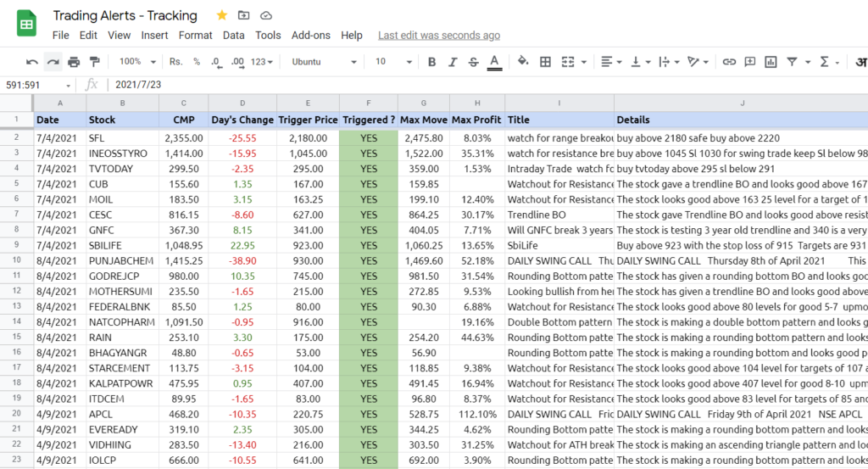This screenshot has width=868, height=469.
Task: Create a filter
Action: pos(793,62)
